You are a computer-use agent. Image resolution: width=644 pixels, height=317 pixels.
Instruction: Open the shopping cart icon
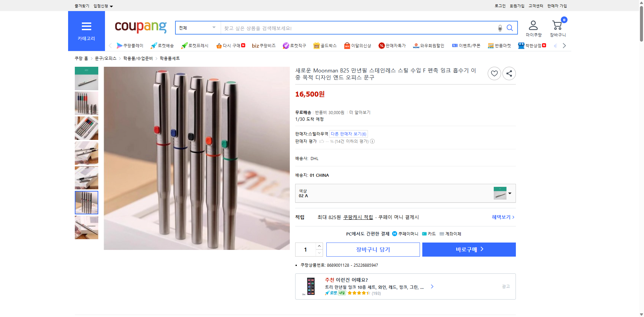(557, 25)
